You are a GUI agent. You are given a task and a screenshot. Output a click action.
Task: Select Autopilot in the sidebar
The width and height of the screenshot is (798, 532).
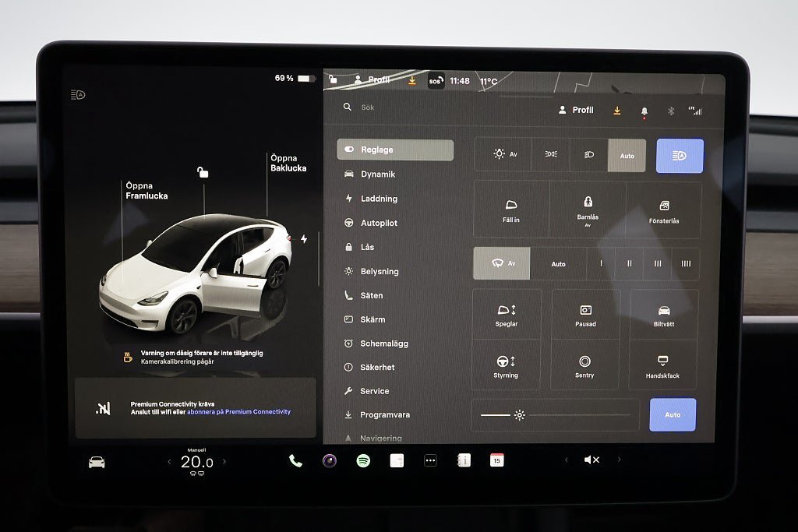(379, 223)
